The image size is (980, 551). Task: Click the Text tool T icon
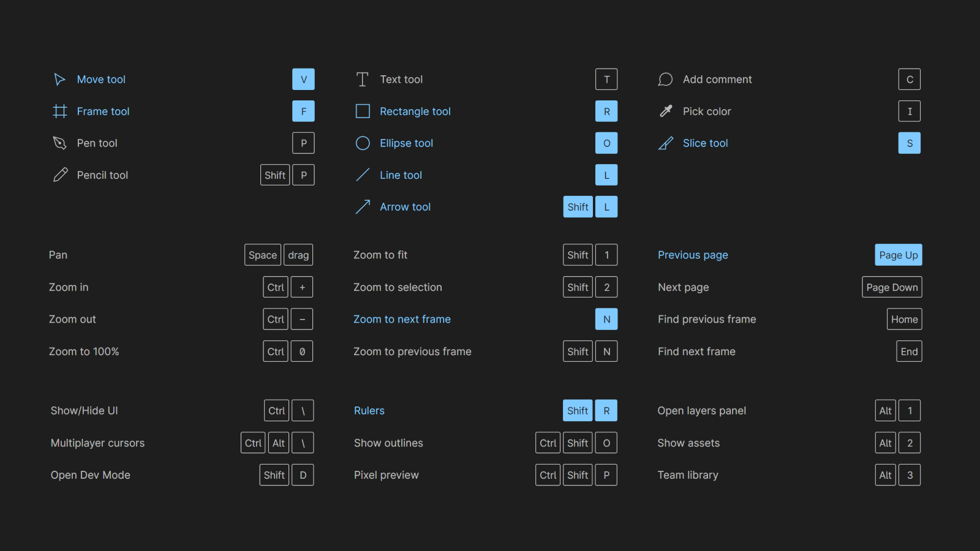pos(363,80)
